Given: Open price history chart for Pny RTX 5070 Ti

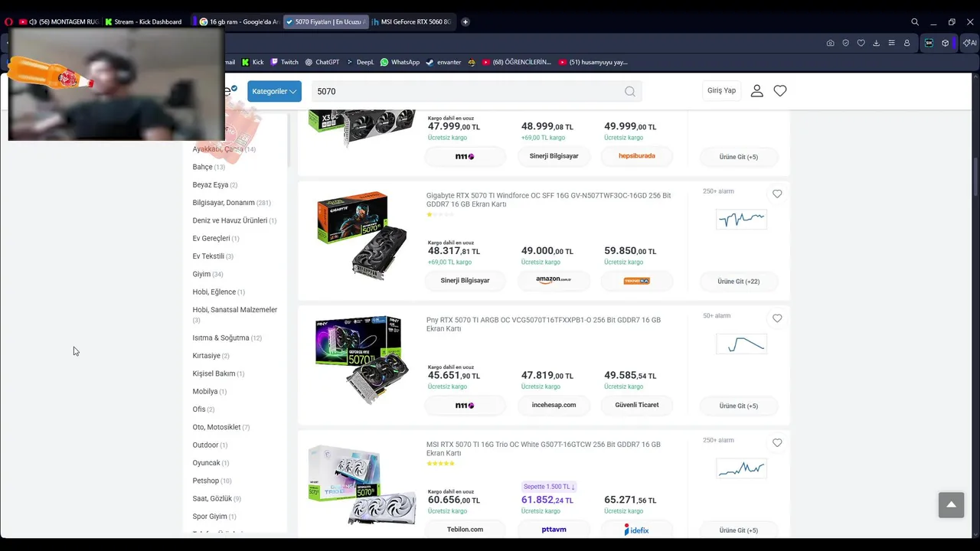Looking at the screenshot, I should (x=741, y=344).
